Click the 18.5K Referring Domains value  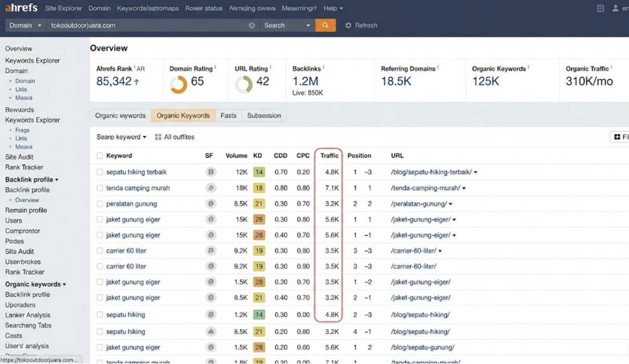click(396, 81)
